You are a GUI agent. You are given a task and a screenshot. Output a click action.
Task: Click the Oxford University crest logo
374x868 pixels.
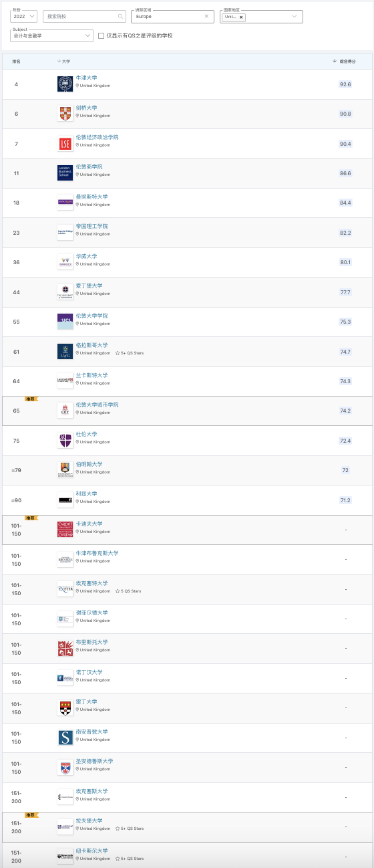click(65, 84)
